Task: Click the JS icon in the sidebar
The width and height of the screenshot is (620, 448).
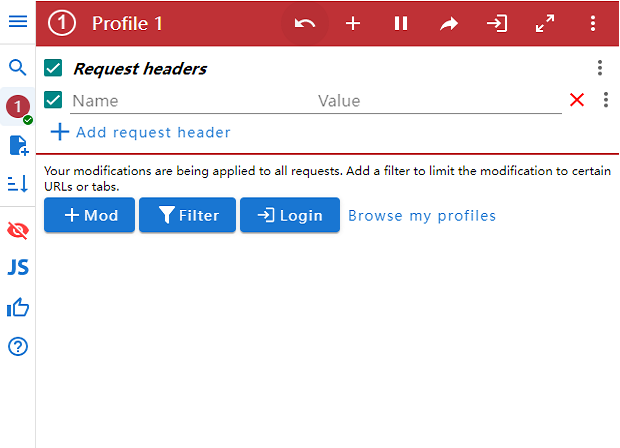Action: 17,267
